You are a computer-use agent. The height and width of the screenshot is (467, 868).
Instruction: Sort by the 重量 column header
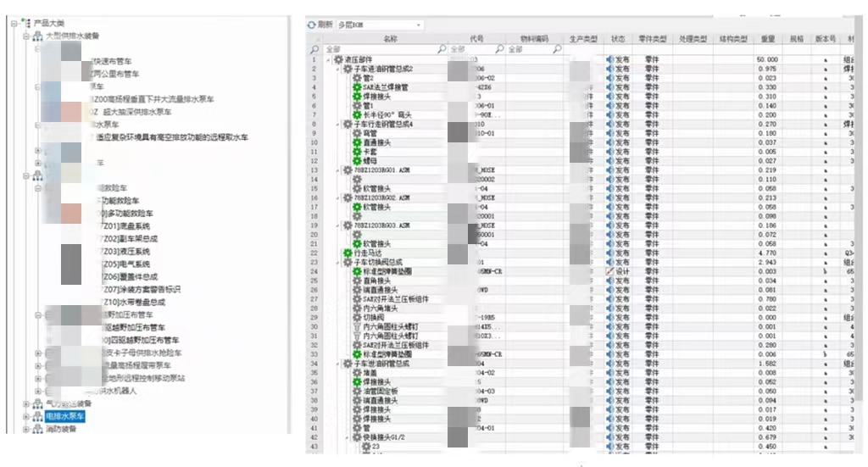click(x=768, y=39)
